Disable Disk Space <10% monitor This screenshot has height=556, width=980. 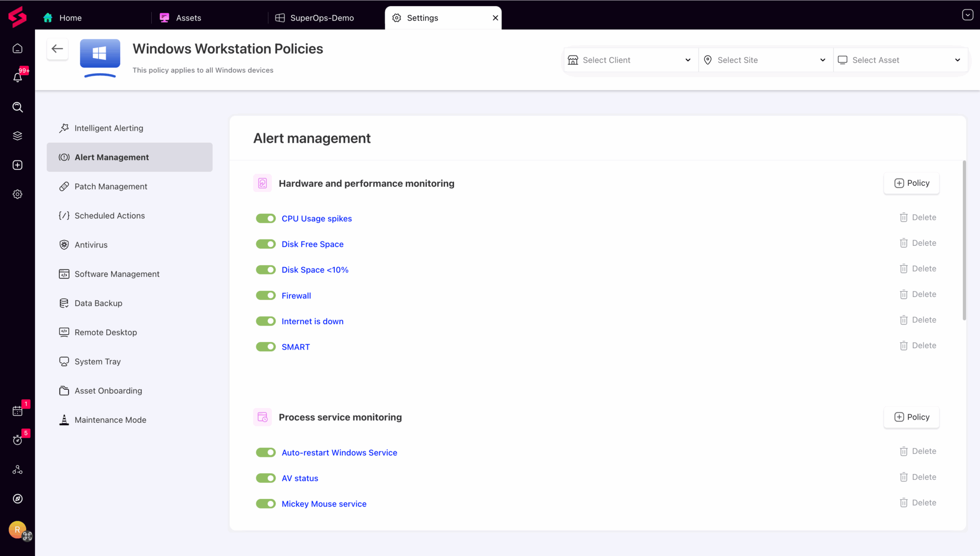coord(266,270)
